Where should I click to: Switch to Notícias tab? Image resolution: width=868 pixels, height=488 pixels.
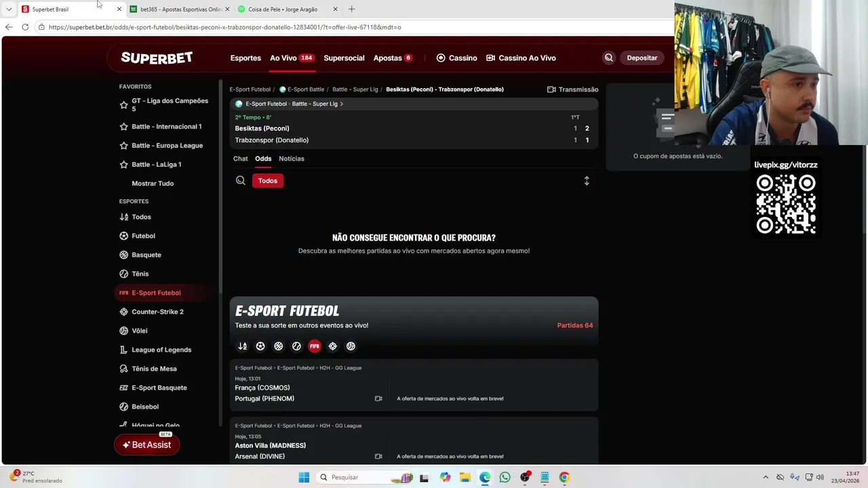pyautogui.click(x=292, y=159)
